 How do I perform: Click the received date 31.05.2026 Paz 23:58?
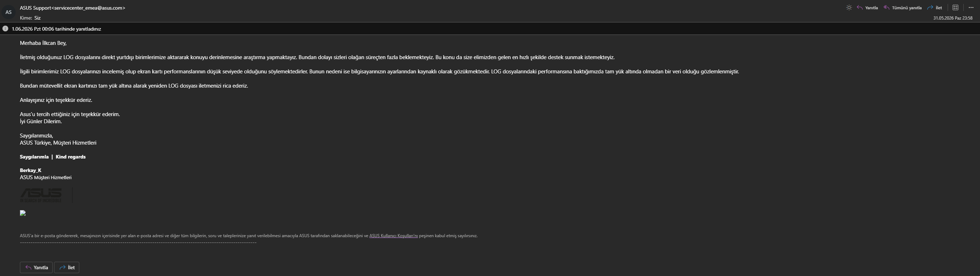953,18
